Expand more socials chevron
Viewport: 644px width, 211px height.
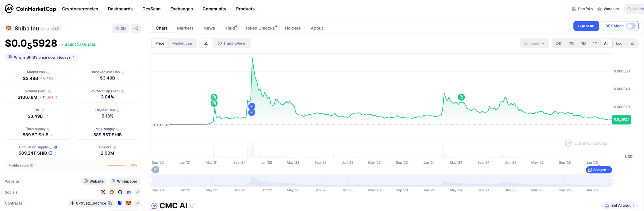[137, 192]
